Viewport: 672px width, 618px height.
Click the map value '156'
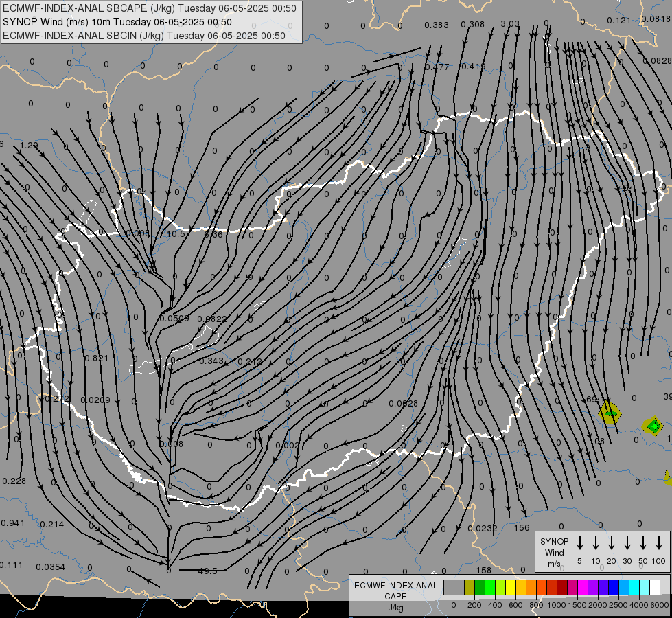pyautogui.click(x=522, y=528)
